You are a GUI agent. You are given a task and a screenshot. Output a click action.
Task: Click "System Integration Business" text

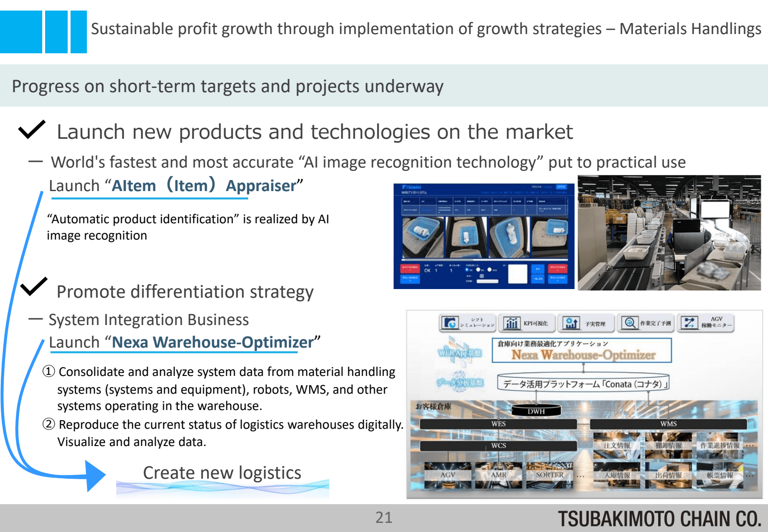(149, 320)
